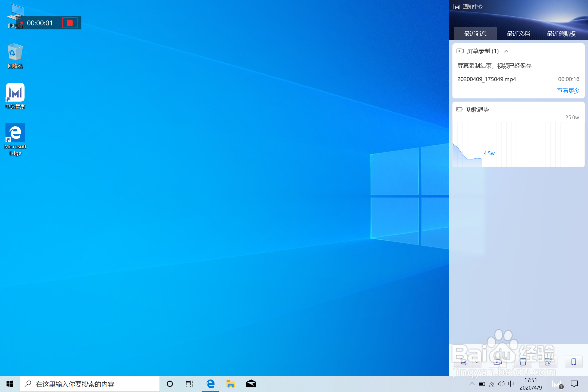The width and height of the screenshot is (588, 392).
Task: Switch to 最近剪贴板 tab
Action: (x=561, y=34)
